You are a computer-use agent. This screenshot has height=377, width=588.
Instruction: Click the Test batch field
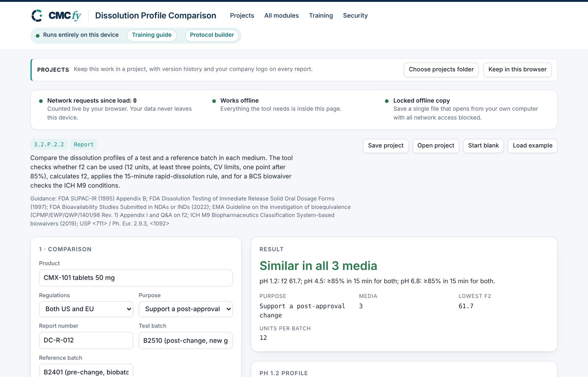click(x=186, y=340)
